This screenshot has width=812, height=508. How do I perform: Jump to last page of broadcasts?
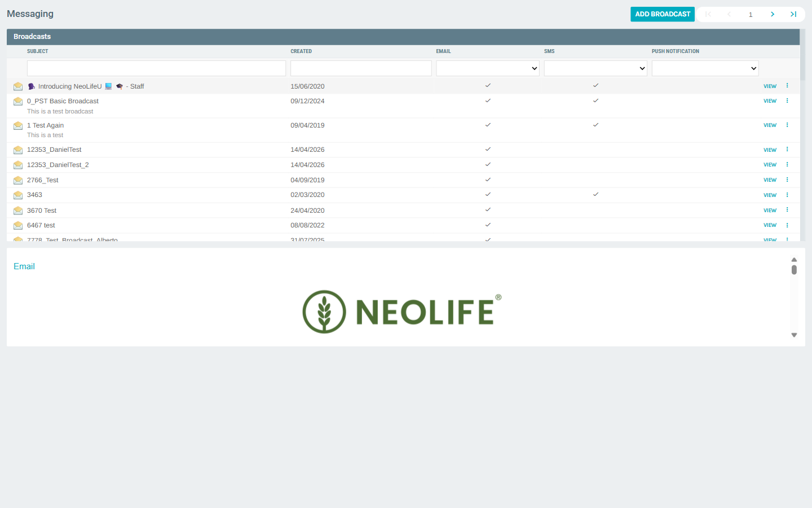pos(793,14)
